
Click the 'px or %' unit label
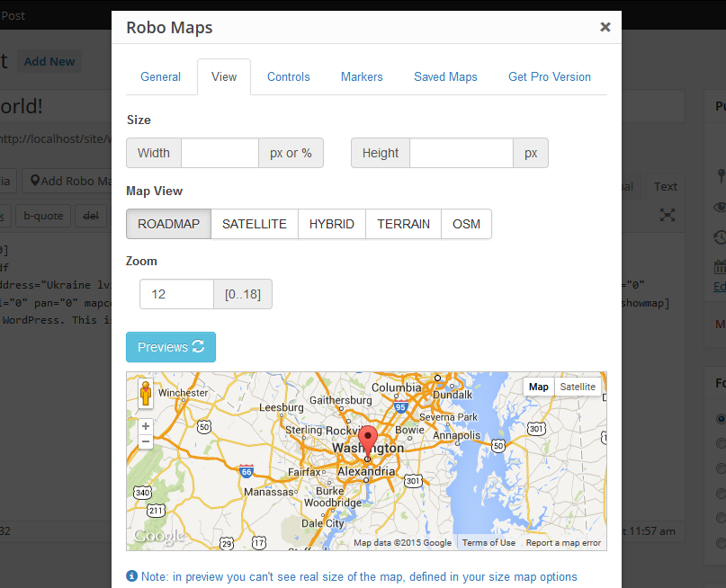[x=291, y=153]
